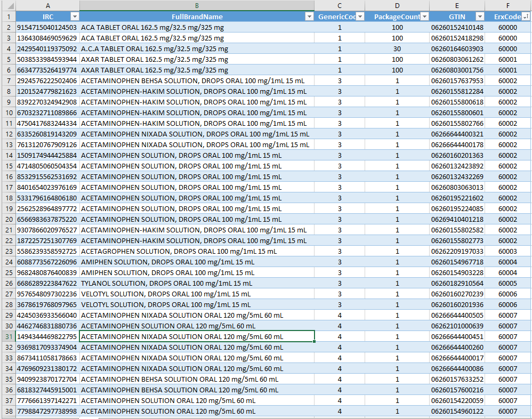Click GTIN cell 06260182910564

(x=457, y=283)
